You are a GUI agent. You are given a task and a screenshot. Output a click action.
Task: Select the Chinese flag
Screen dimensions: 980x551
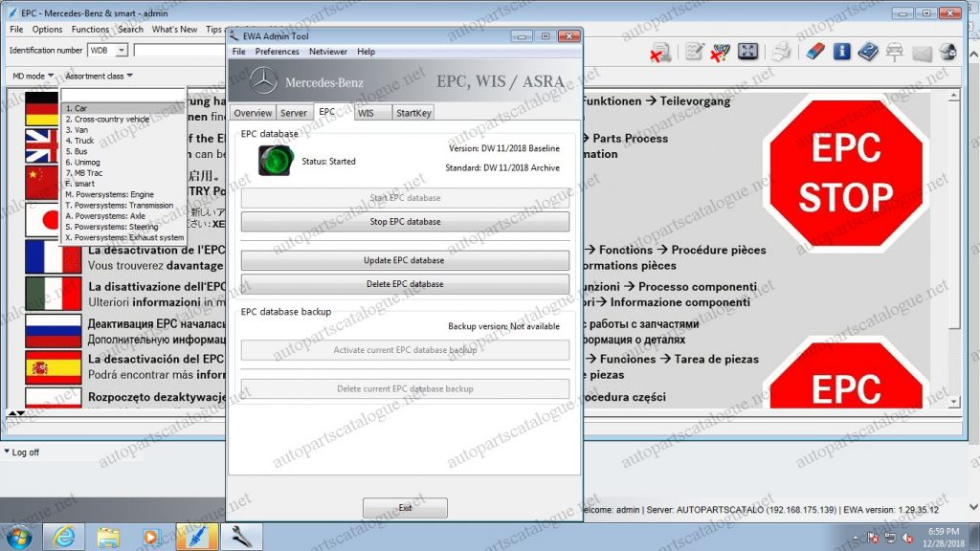click(42, 182)
